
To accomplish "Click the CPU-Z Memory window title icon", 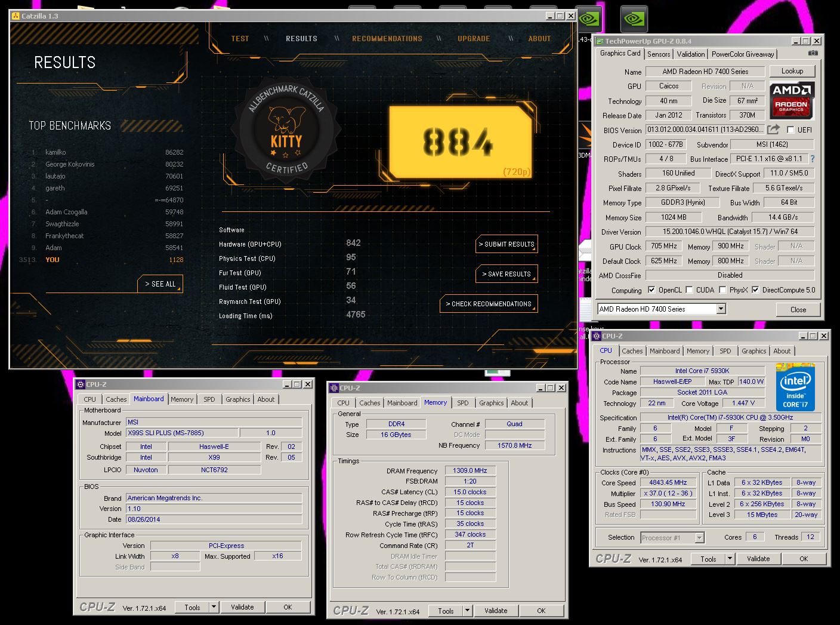I will 334,388.
